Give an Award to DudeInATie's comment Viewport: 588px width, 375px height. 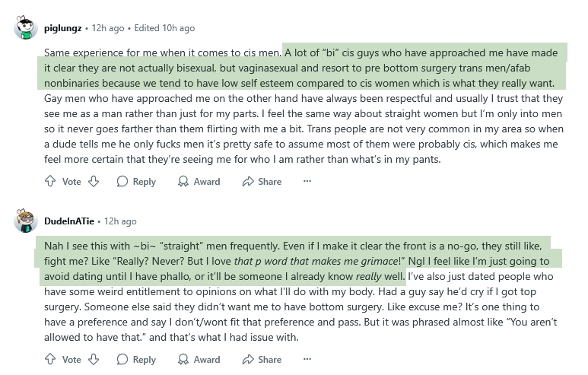coord(199,360)
